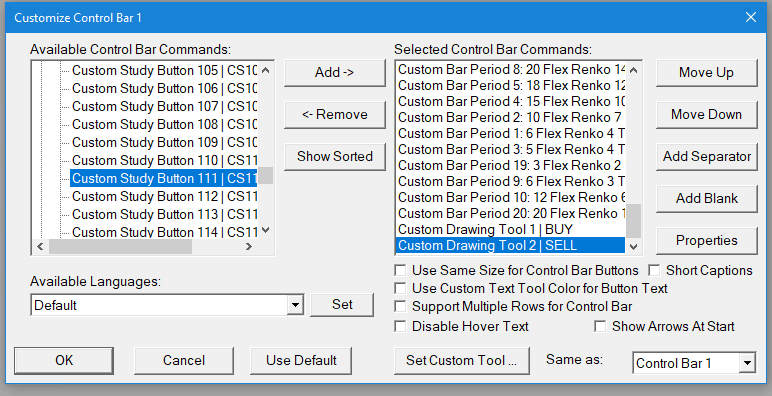Select Custom Bar Period 9: 6 Flex Renko
The height and width of the screenshot is (396, 772).
click(x=511, y=182)
